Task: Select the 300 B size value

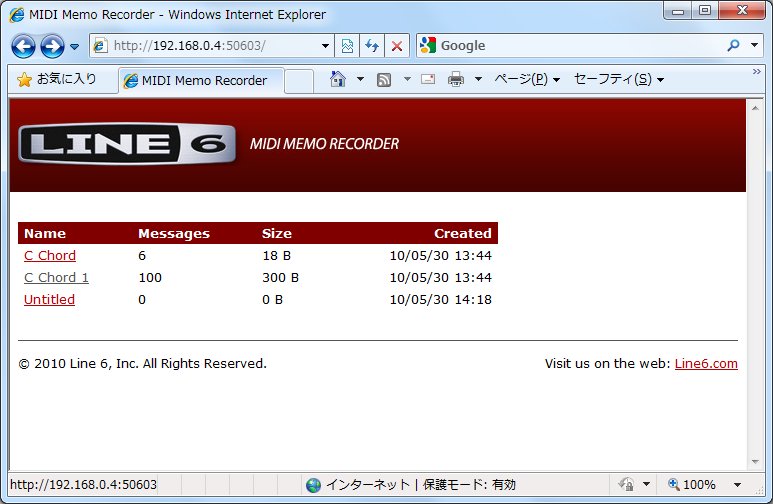Action: click(281, 278)
